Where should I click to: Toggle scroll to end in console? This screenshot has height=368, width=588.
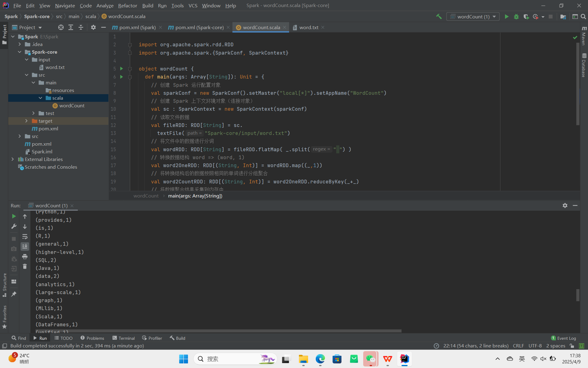tap(25, 246)
